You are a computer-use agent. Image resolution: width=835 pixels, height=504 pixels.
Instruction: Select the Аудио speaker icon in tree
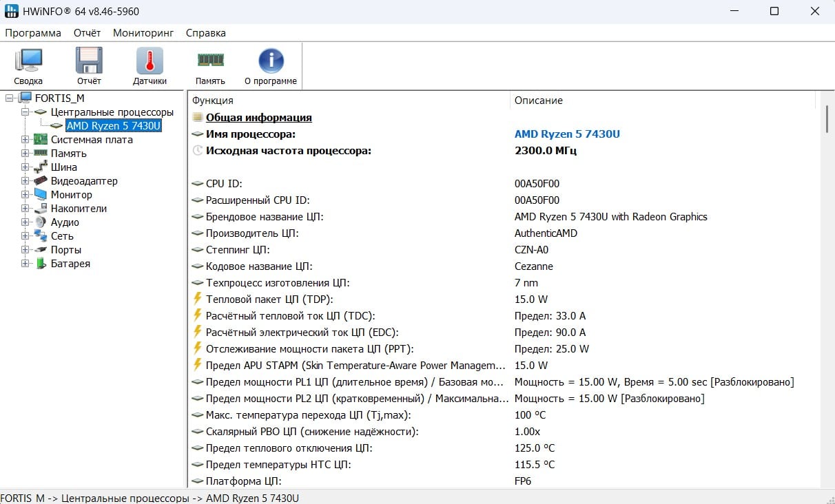pyautogui.click(x=41, y=222)
